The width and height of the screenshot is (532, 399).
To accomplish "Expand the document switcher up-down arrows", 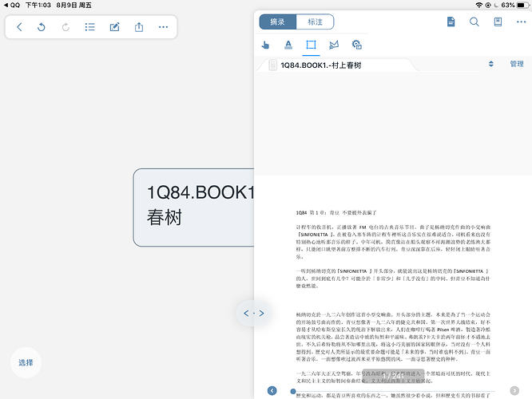I will pos(491,64).
